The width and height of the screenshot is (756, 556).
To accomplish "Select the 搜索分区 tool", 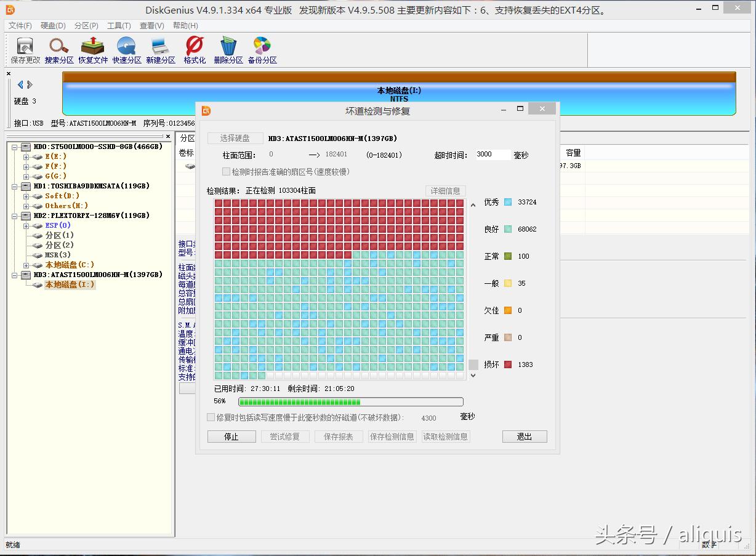I will pyautogui.click(x=58, y=49).
